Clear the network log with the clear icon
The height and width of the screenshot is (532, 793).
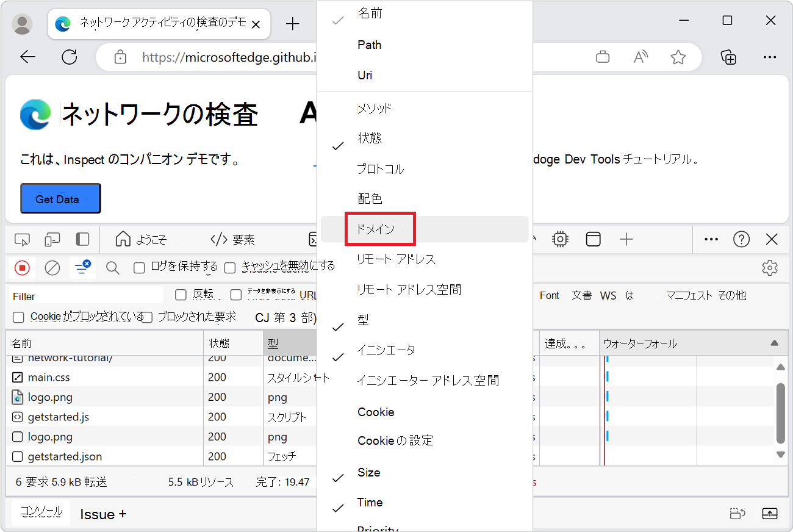52,267
